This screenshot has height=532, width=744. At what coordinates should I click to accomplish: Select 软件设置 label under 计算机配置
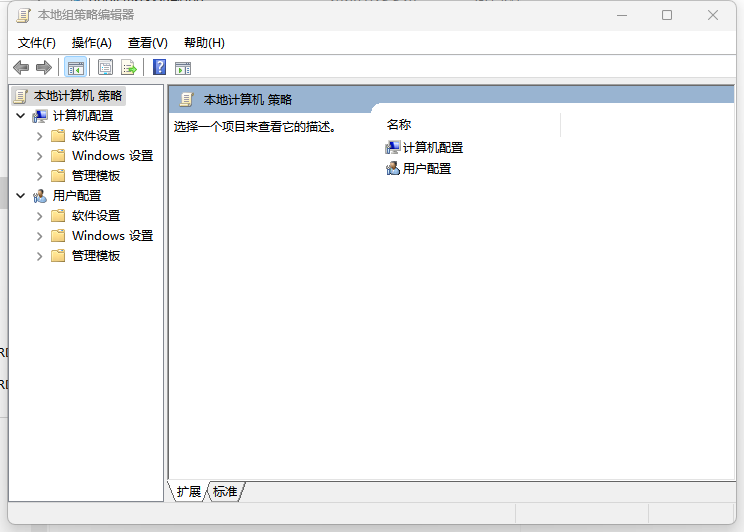pos(96,136)
